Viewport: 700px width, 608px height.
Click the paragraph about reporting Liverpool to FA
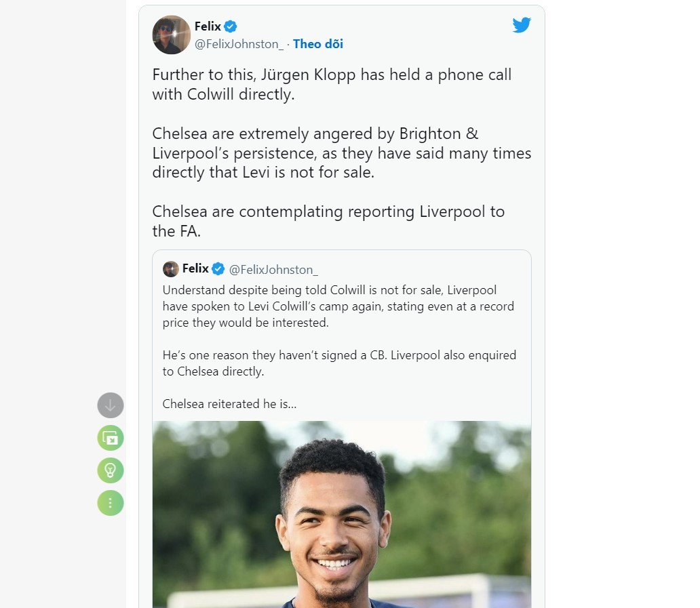[328, 221]
